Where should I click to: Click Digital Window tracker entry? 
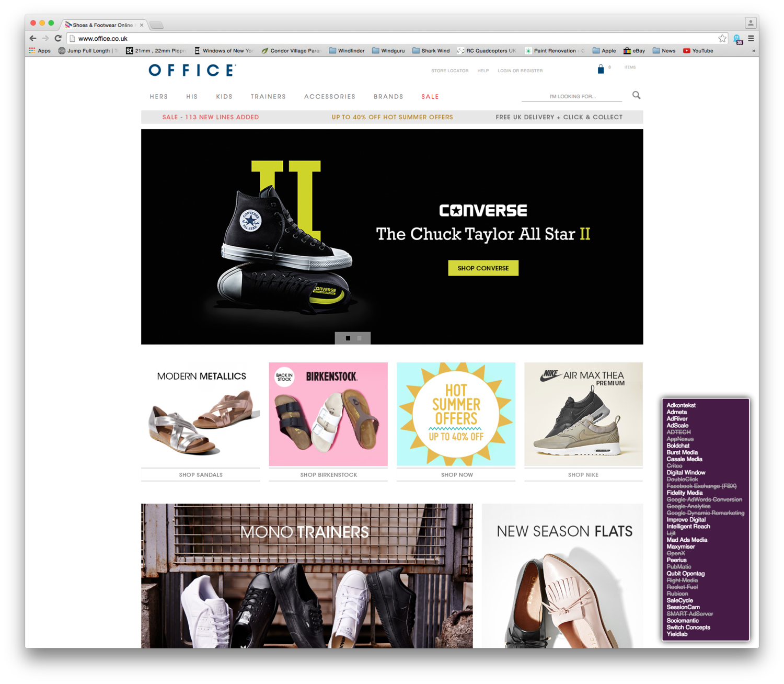[x=686, y=473]
